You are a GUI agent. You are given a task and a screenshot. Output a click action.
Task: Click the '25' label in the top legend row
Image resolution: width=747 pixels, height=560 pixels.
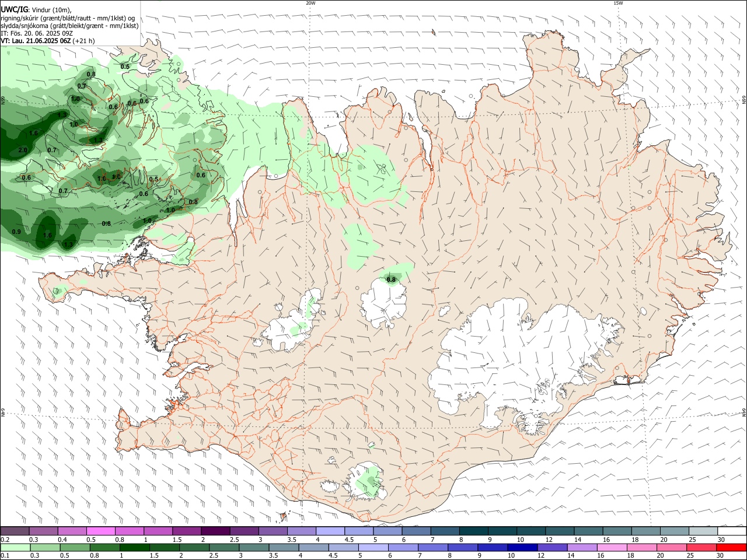pos(692,540)
